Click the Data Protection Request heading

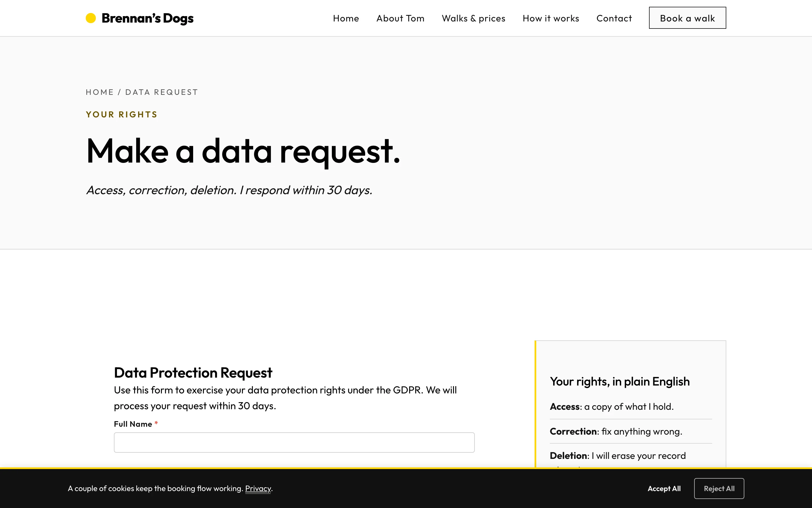(193, 373)
